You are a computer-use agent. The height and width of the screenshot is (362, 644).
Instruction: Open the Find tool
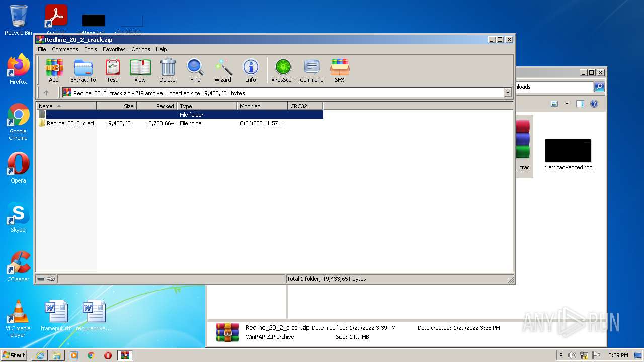195,71
